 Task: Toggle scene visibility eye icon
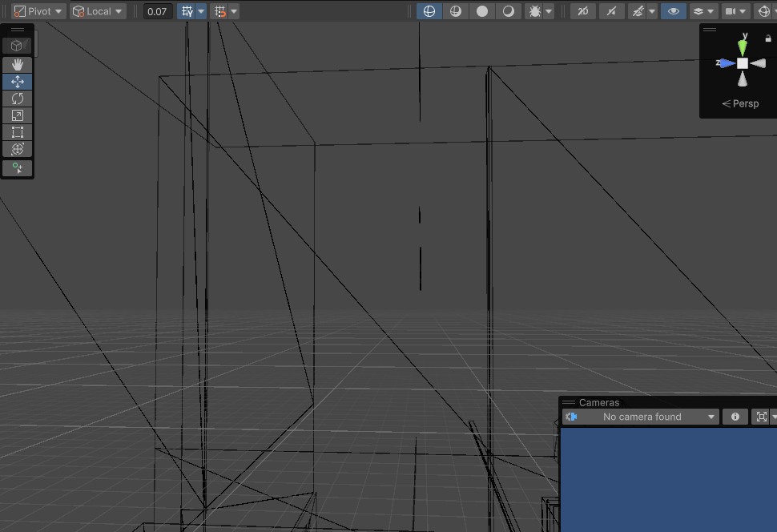coord(674,11)
